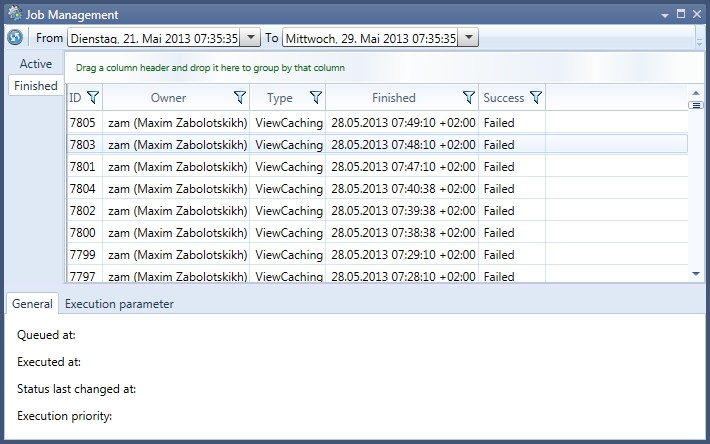710x444 pixels.
Task: Click the grid scrollbar down arrow
Action: pos(696,273)
